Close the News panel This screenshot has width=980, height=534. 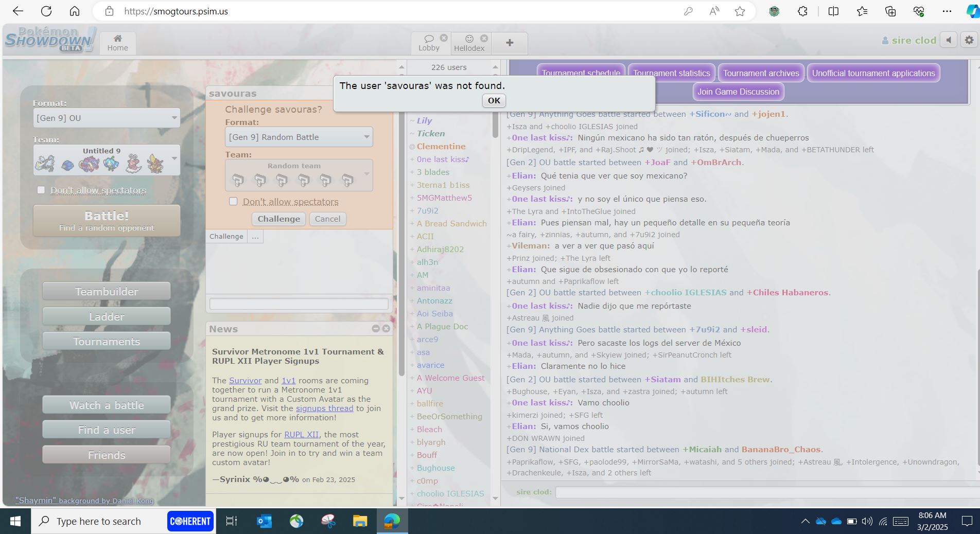coord(386,329)
